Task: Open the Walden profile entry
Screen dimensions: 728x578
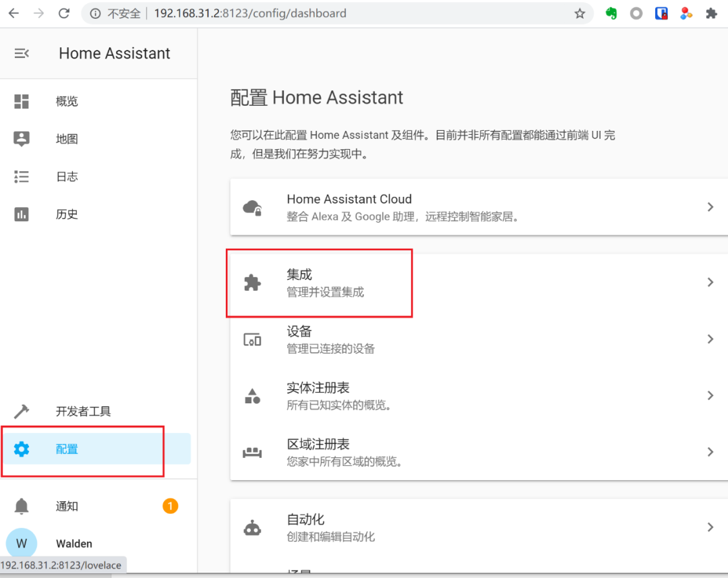Action: [98, 543]
